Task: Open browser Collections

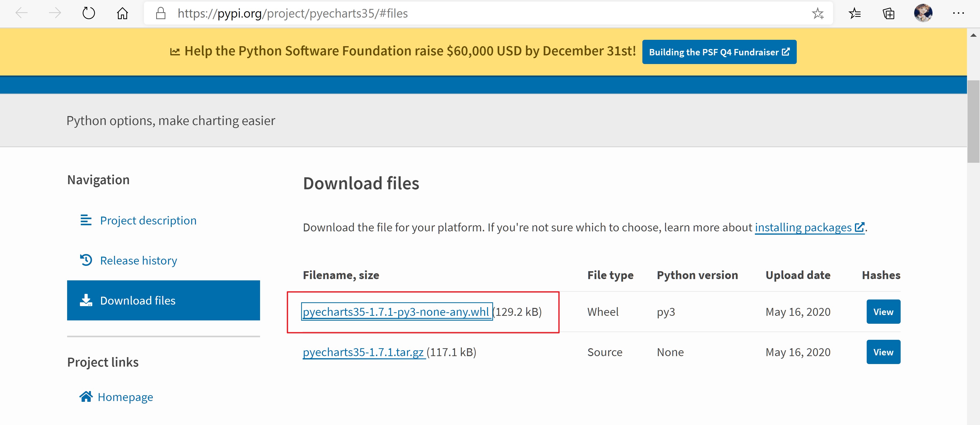Action: (888, 13)
